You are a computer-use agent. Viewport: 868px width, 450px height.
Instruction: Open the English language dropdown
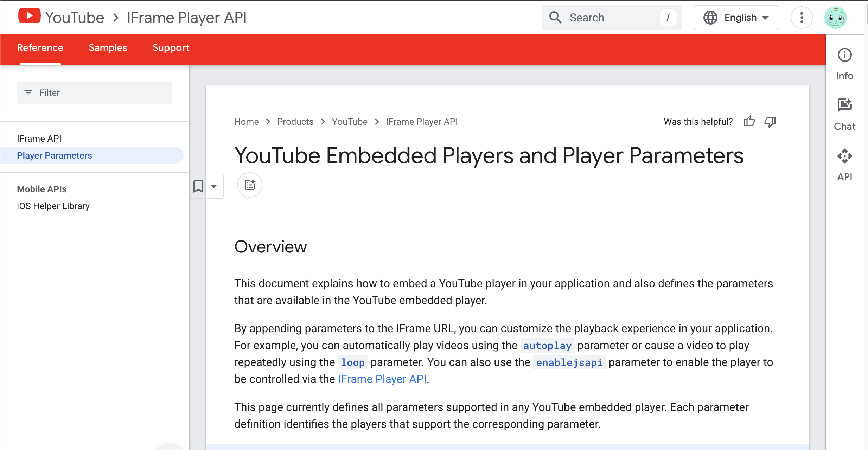coord(736,18)
